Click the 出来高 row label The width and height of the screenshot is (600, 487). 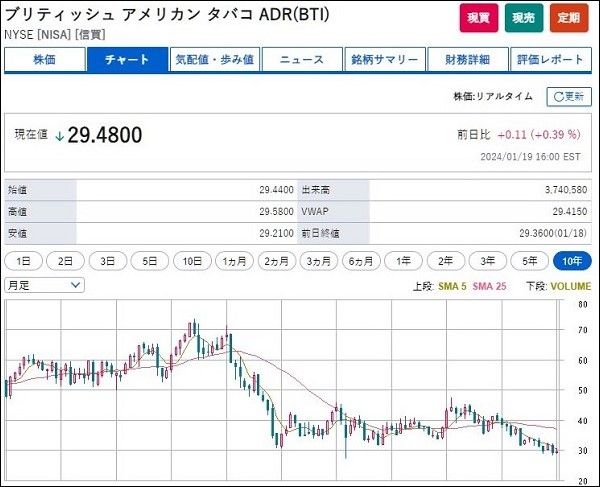316,190
